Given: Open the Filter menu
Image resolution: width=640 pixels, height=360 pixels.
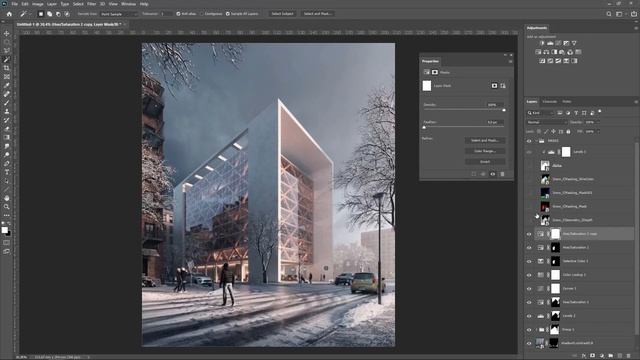Looking at the screenshot, I should (x=91, y=4).
